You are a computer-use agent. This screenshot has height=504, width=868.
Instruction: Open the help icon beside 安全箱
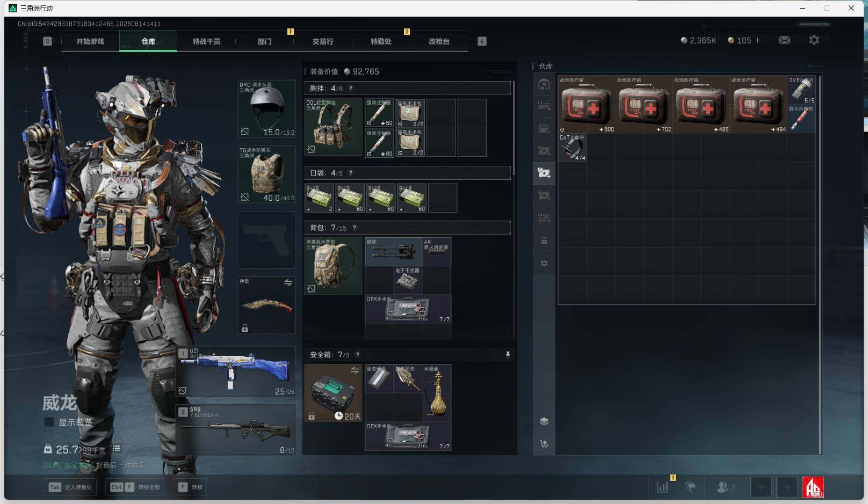tap(358, 355)
